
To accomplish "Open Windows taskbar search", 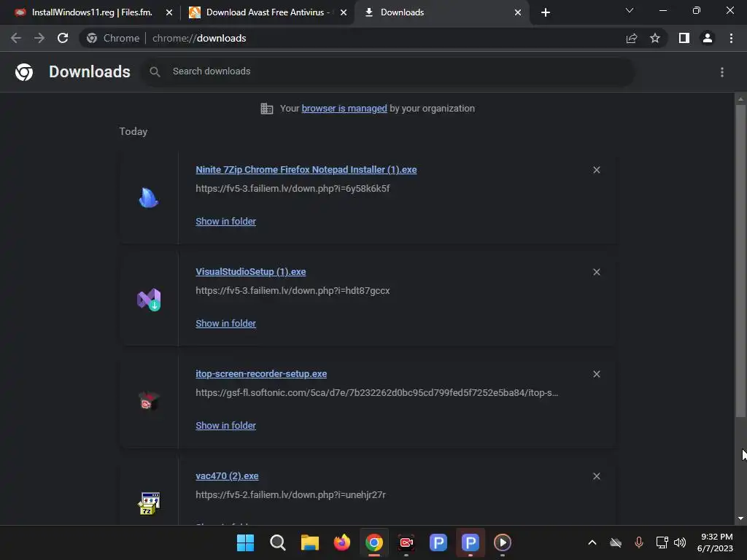I will point(277,542).
